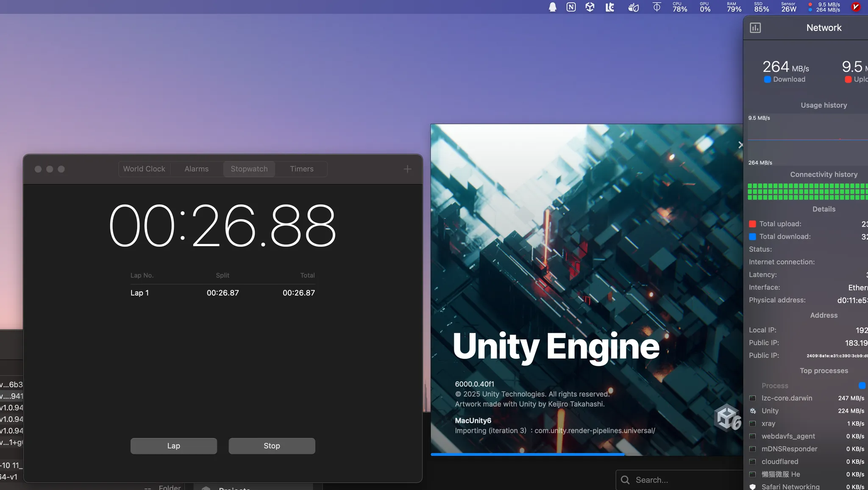Click the Unity 224 MB/s value
The height and width of the screenshot is (490, 868).
pos(851,411)
